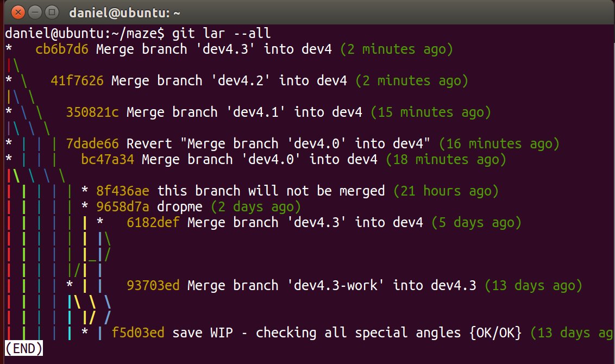615x364 pixels.
Task: Close the terminal window
Action: (17, 12)
